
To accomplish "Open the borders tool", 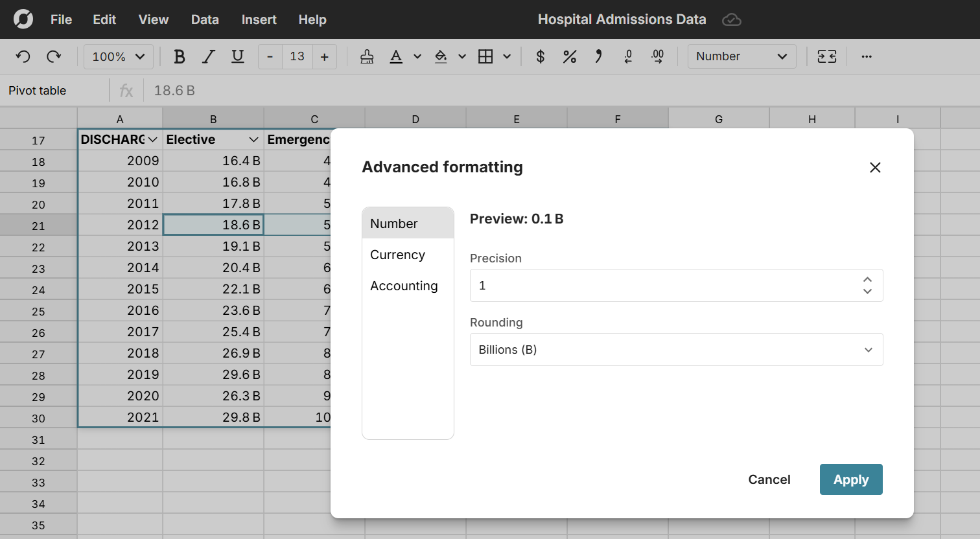I will pos(486,57).
